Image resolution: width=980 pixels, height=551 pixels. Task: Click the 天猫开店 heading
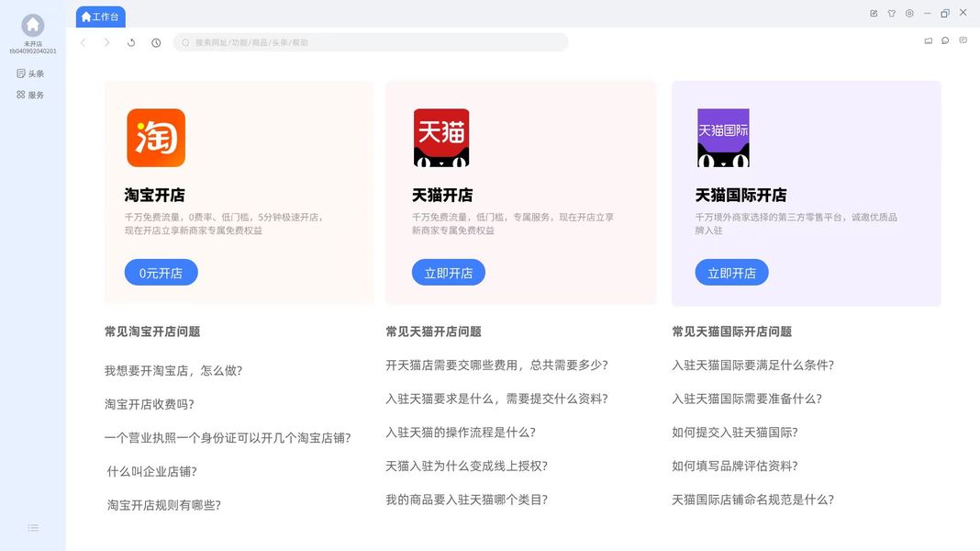tap(442, 195)
